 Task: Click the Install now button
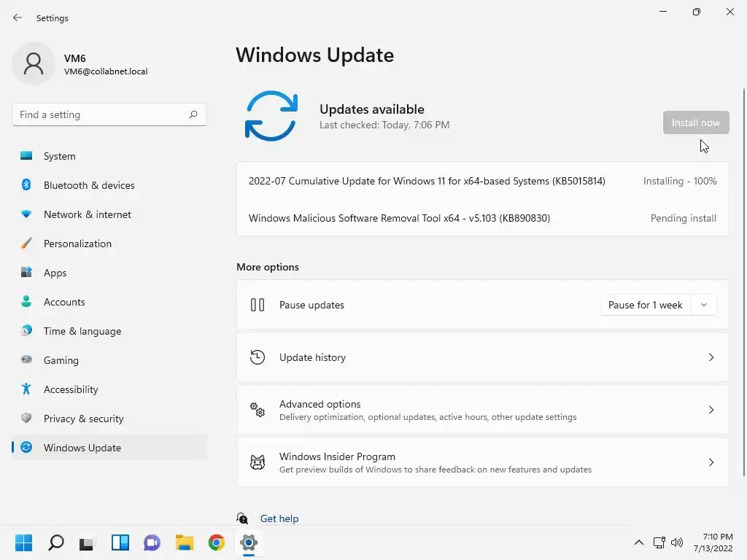point(695,122)
